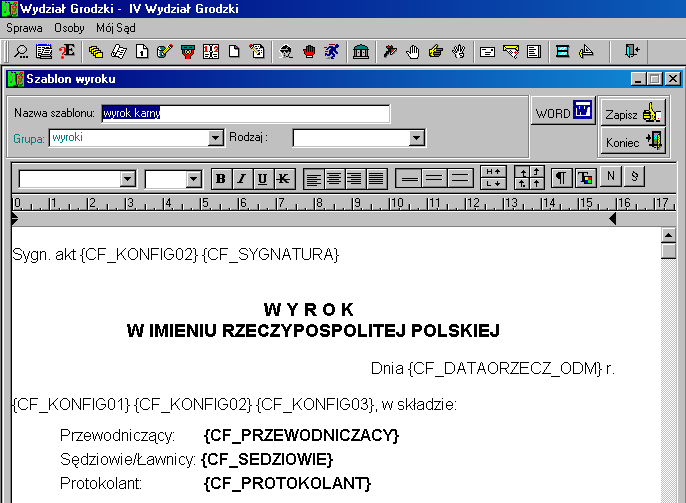Click the running figure icon
Viewport: 686px width, 503px height.
click(332, 52)
